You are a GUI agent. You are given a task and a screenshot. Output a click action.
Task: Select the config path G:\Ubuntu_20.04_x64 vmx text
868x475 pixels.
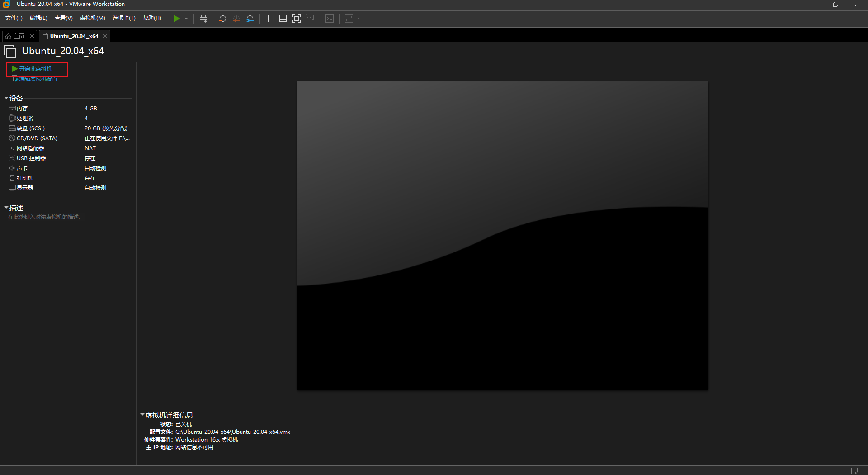pyautogui.click(x=233, y=432)
